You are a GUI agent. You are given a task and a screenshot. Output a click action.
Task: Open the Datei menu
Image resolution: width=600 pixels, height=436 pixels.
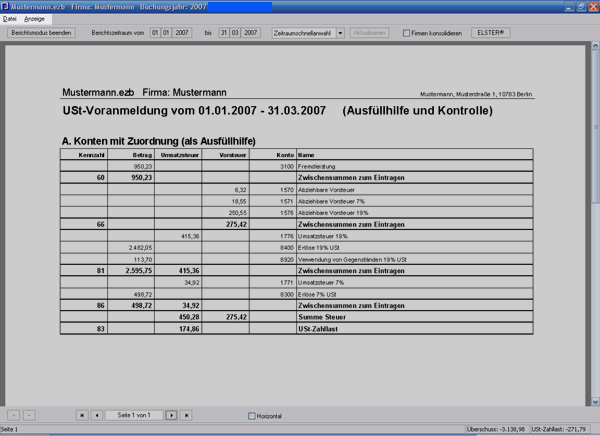(10, 19)
